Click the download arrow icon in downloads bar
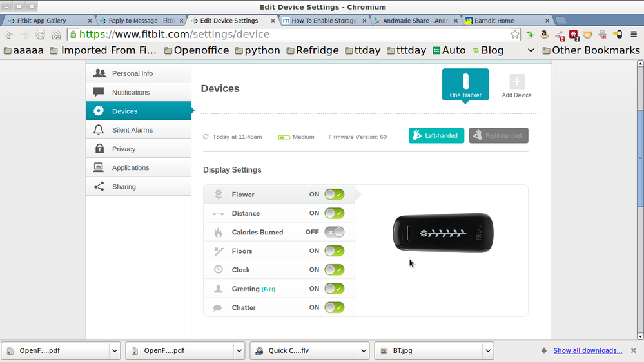This screenshot has height=362, width=644. [x=544, y=350]
